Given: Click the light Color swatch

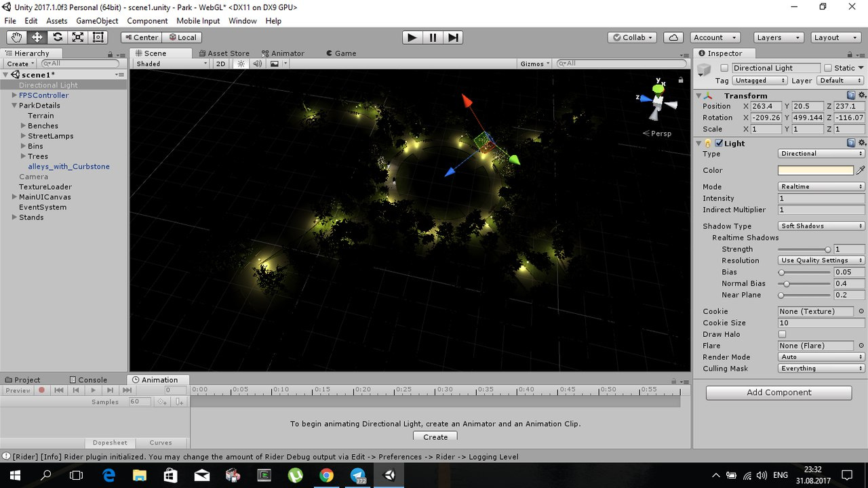Looking at the screenshot, I should (x=816, y=170).
